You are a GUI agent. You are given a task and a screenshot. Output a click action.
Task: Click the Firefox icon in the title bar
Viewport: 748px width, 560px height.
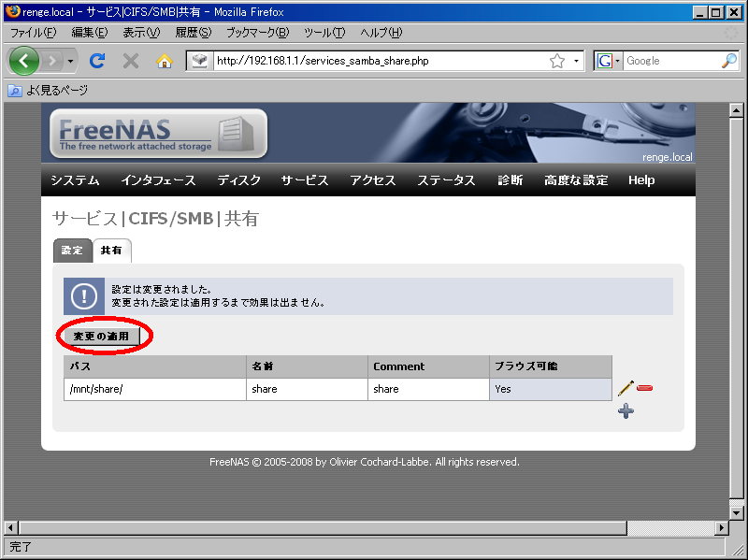pos(13,11)
